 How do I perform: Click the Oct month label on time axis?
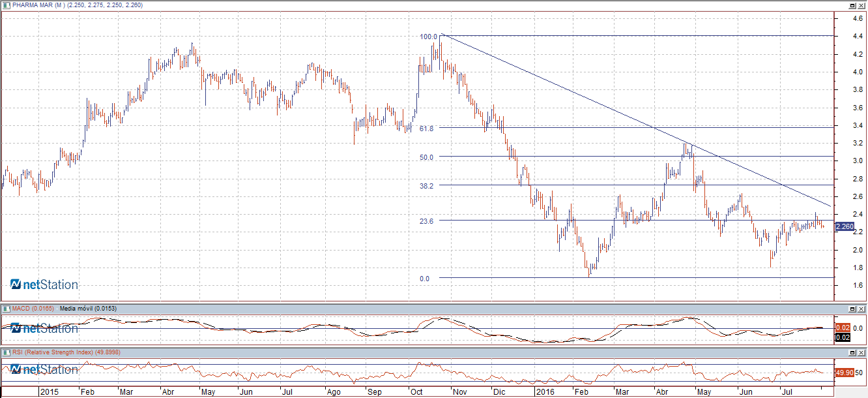click(415, 393)
